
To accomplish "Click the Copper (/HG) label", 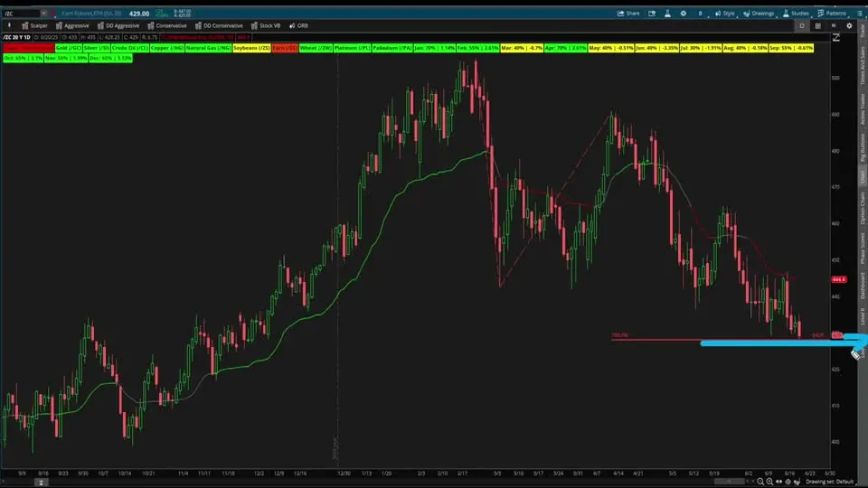I will pos(167,48).
